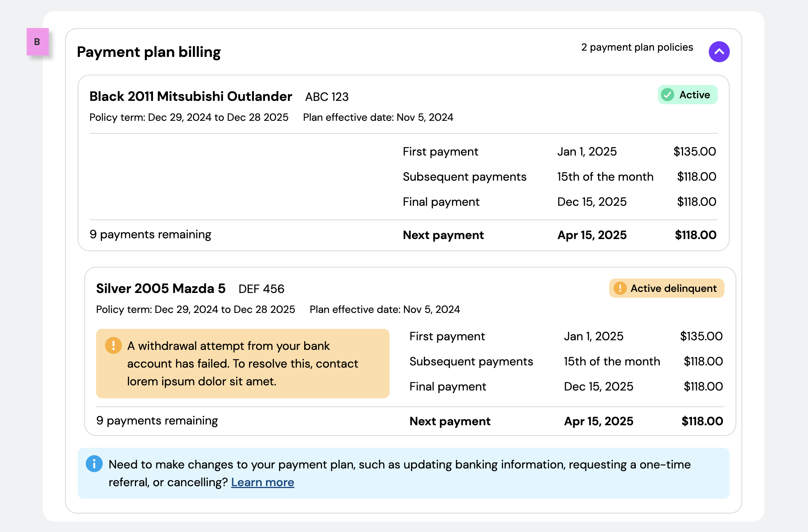Click the Mitsubishi Dec 15, 2025 date
Image resolution: width=808 pixels, height=532 pixels.
[592, 202]
